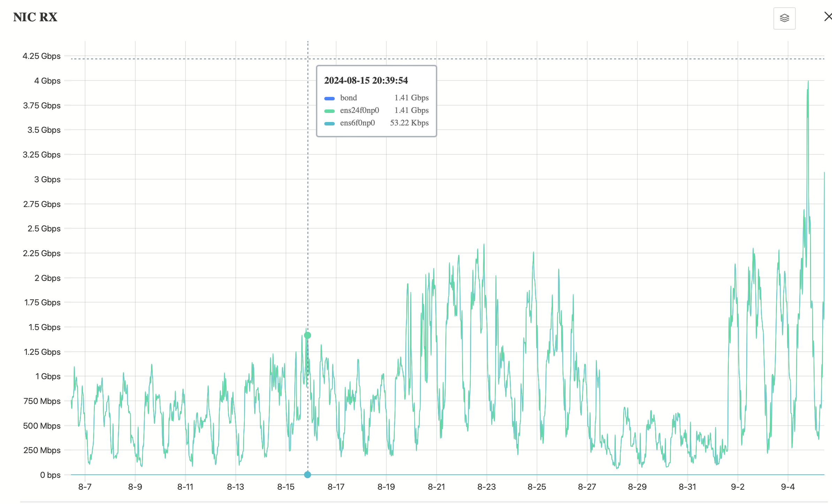Click the 4.25 Gbps y-axis label
Screen dimensions: 832x504
coord(41,56)
